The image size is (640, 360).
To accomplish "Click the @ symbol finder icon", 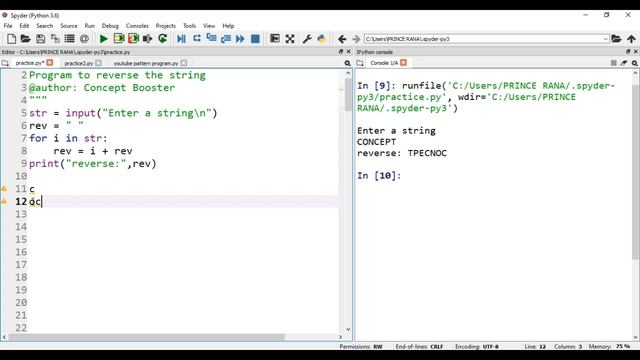I will (x=84, y=39).
